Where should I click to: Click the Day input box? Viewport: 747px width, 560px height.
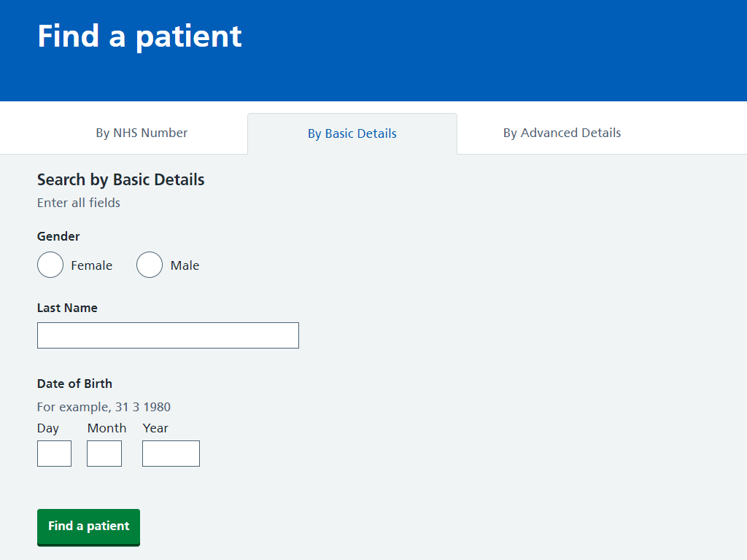(54, 454)
